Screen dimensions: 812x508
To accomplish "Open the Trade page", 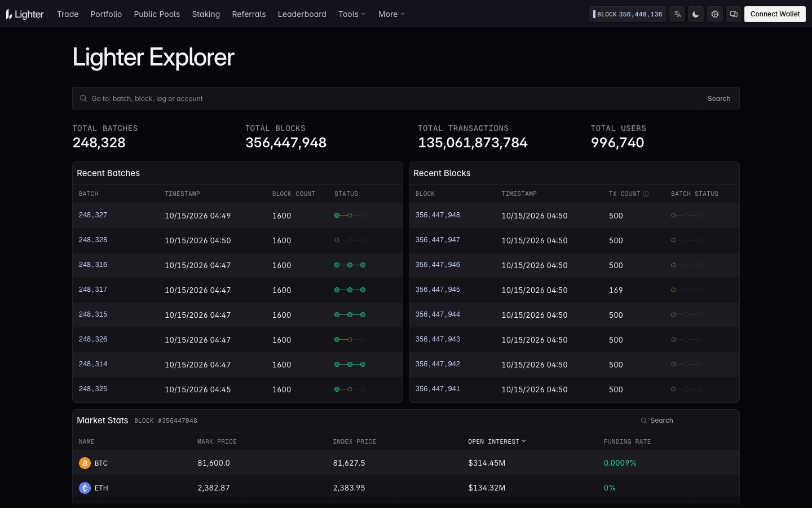I will coord(68,14).
